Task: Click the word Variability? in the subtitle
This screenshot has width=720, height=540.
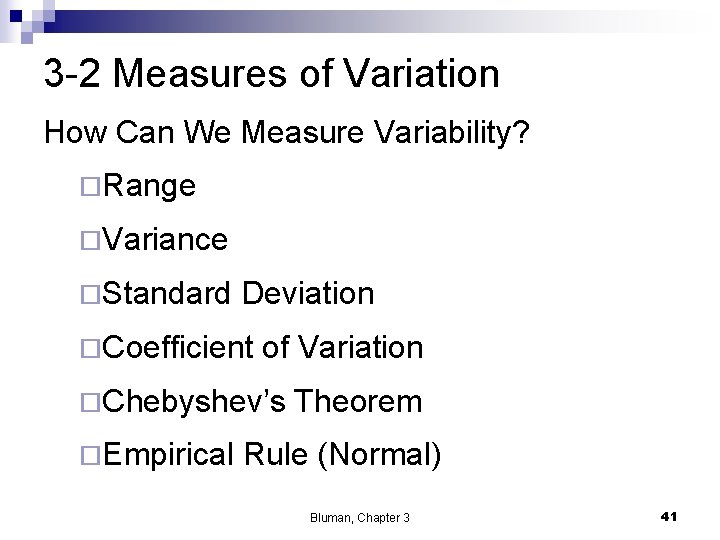Action: coord(452,133)
